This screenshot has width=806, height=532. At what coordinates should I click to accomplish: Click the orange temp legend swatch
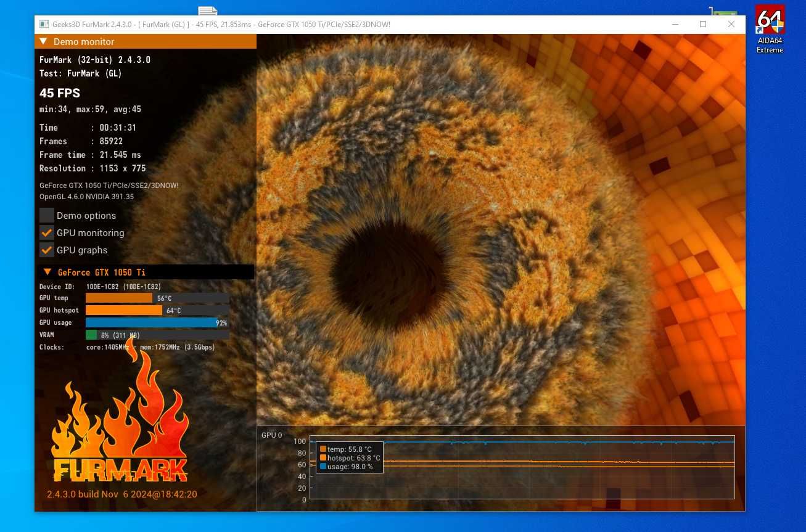click(x=323, y=449)
